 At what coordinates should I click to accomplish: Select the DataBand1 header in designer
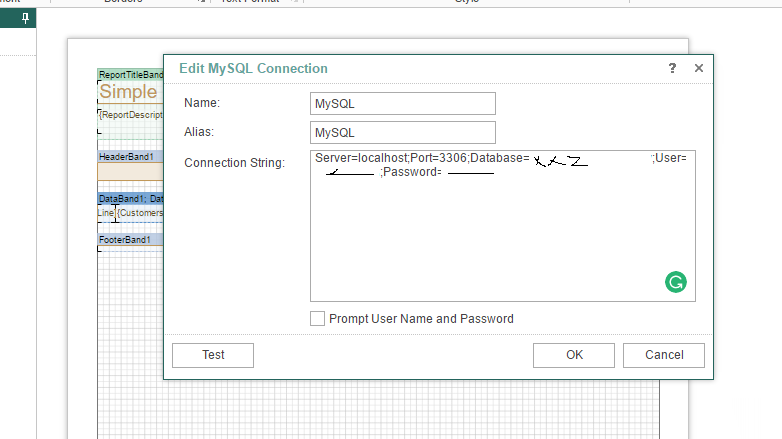pos(131,199)
